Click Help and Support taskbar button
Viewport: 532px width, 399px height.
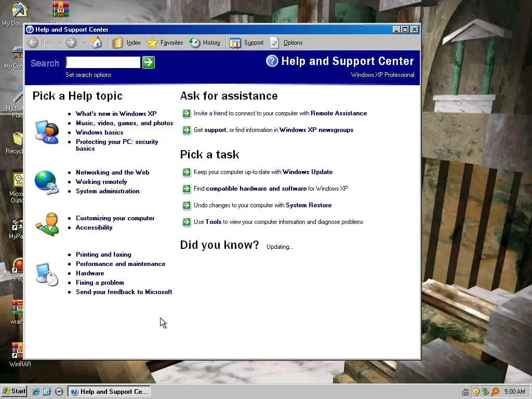pyautogui.click(x=109, y=392)
